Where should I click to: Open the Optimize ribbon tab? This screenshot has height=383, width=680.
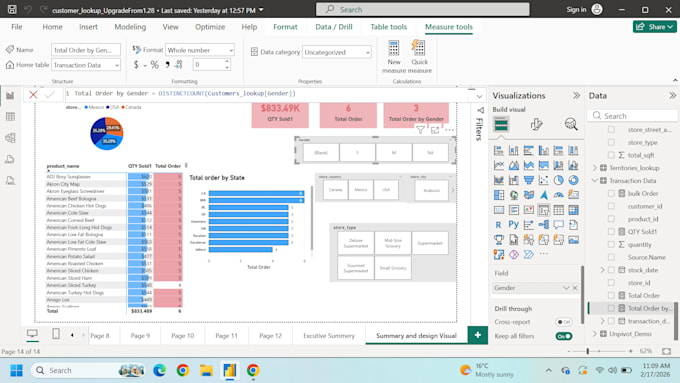(210, 27)
